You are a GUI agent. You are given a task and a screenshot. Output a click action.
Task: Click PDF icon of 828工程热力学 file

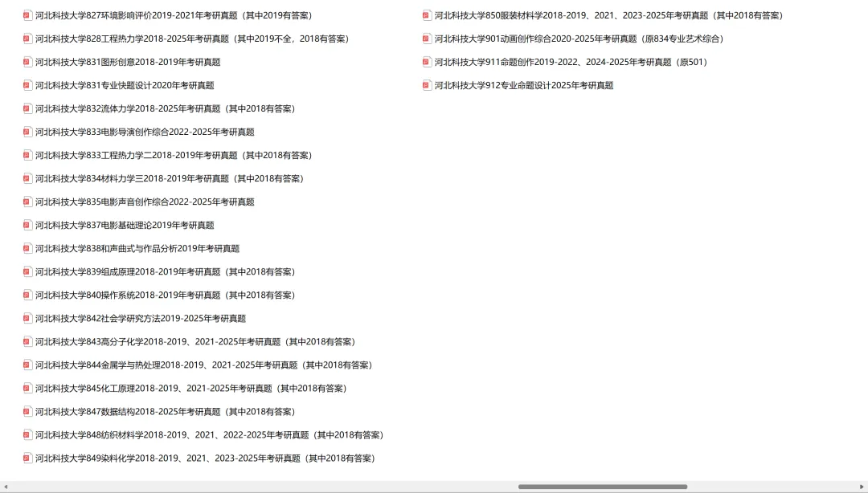[x=27, y=39]
